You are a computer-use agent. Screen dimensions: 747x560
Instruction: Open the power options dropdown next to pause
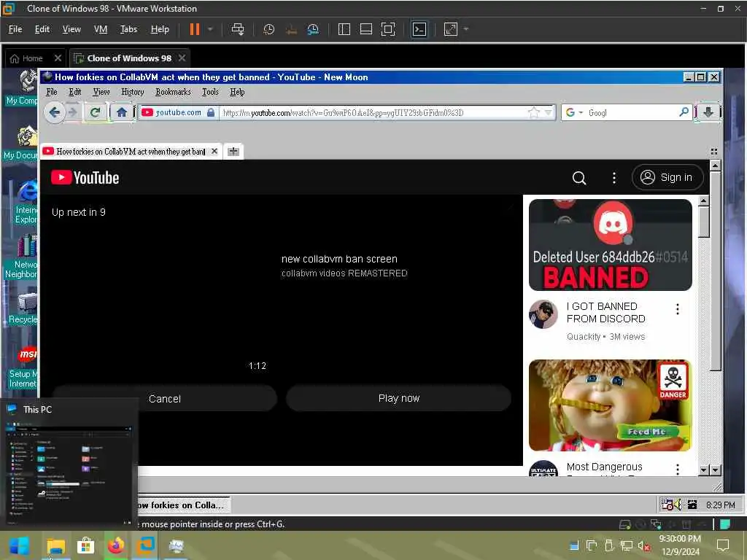pos(210,29)
